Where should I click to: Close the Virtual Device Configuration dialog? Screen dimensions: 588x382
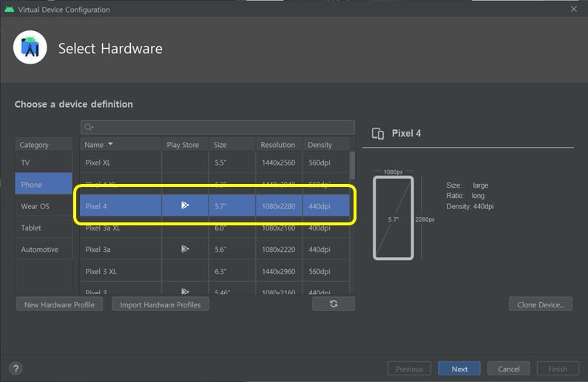pos(574,10)
